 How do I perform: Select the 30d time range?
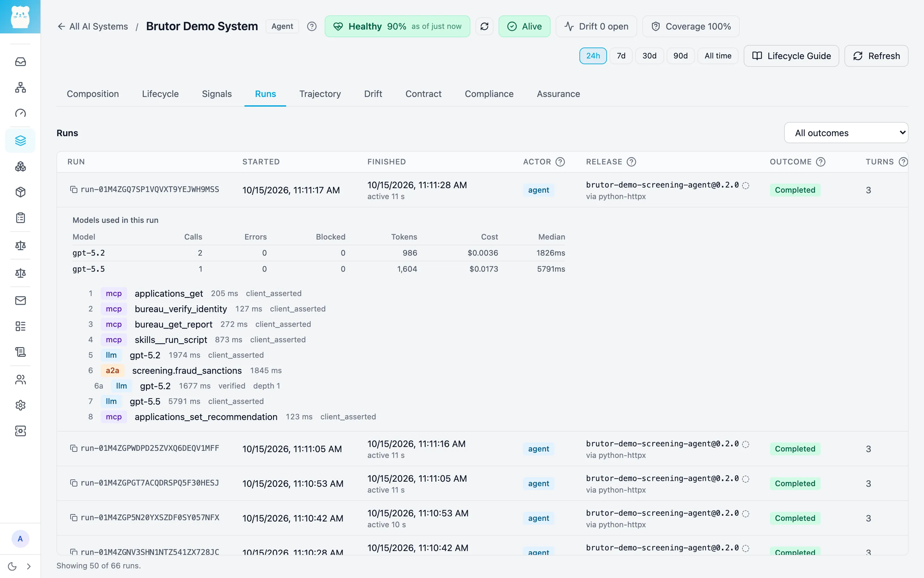[x=649, y=56]
